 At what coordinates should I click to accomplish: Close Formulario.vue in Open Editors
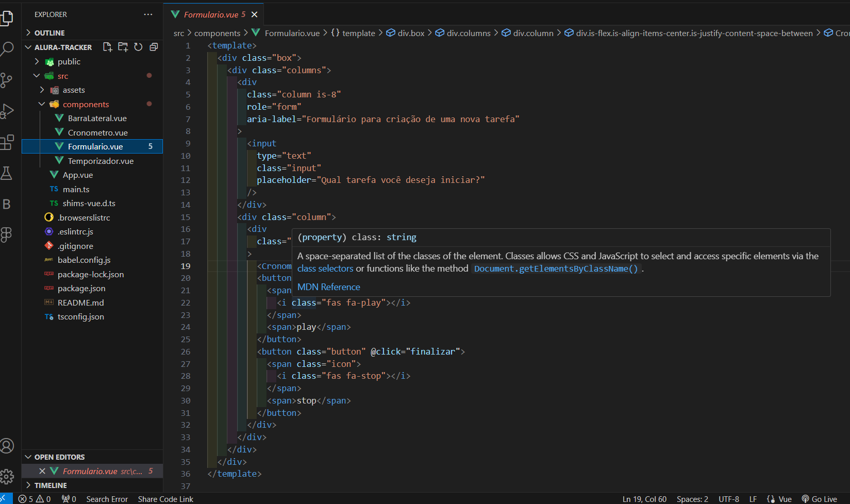42,471
